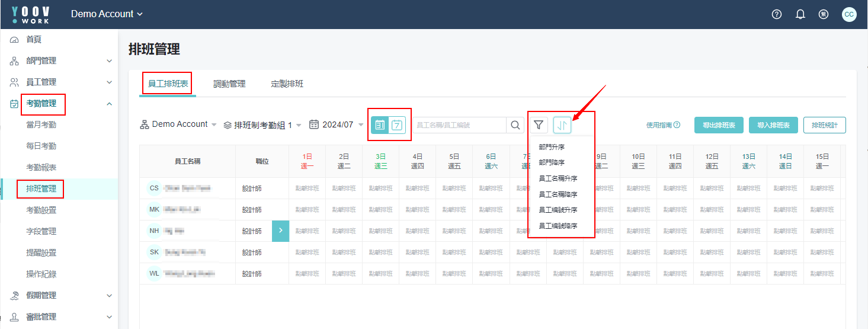Switch to weekly calendar view
This screenshot has height=329, width=868.
click(x=398, y=125)
